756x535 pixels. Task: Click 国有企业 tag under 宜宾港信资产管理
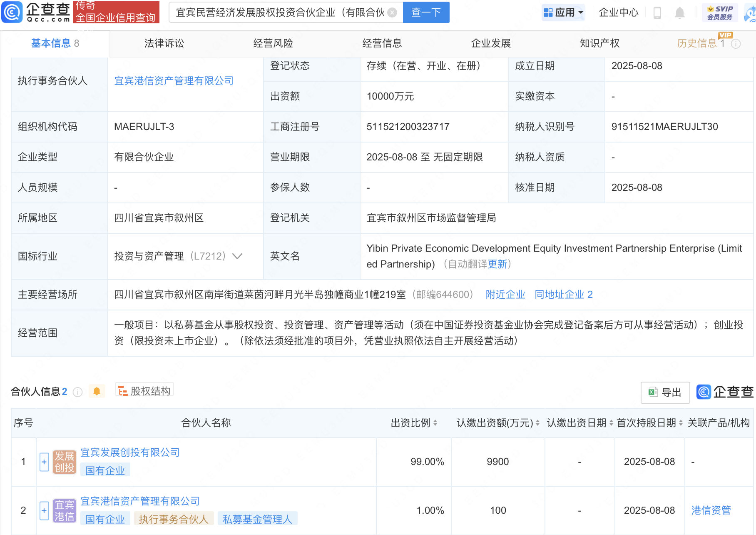tap(105, 520)
